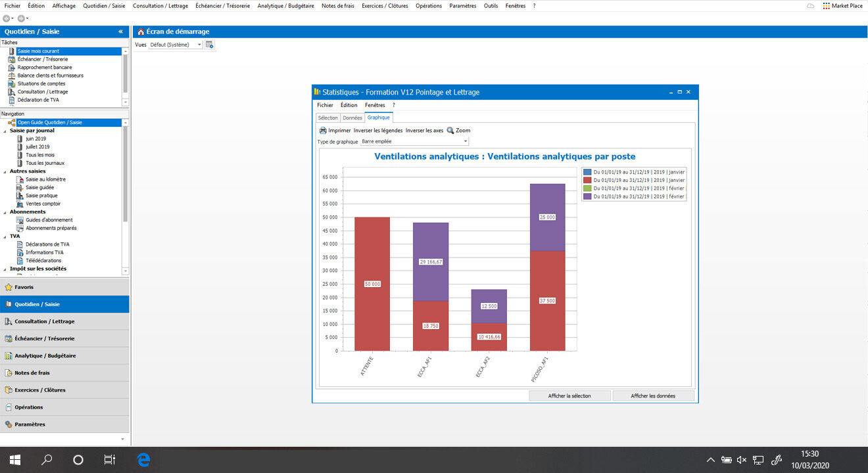868x473 pixels.
Task: Launch Microsoft Edge from the taskbar
Action: click(143, 460)
